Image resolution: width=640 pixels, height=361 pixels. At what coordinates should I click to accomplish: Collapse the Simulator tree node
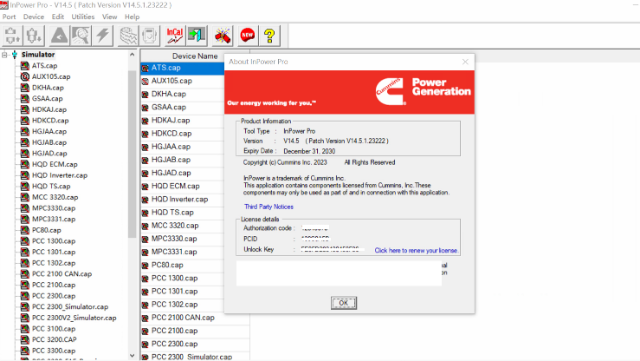pos(4,55)
